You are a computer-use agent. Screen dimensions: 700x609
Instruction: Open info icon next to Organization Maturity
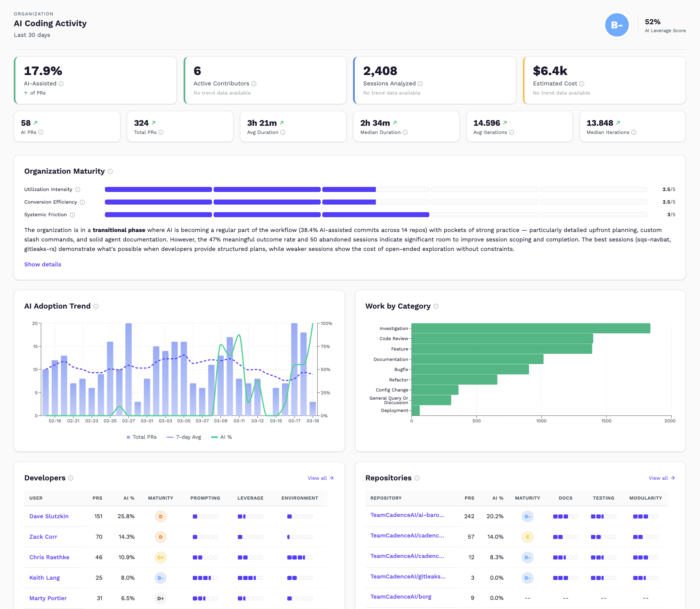point(110,171)
